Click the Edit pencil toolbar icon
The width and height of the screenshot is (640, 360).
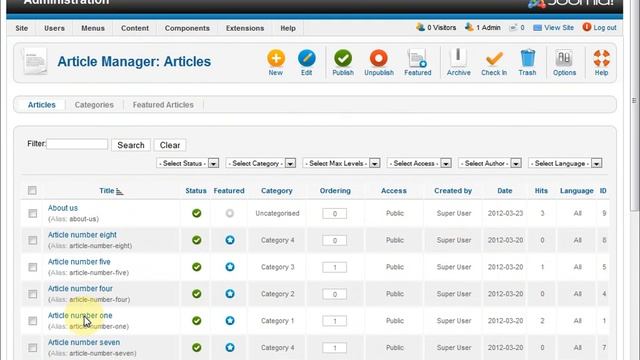click(x=307, y=58)
